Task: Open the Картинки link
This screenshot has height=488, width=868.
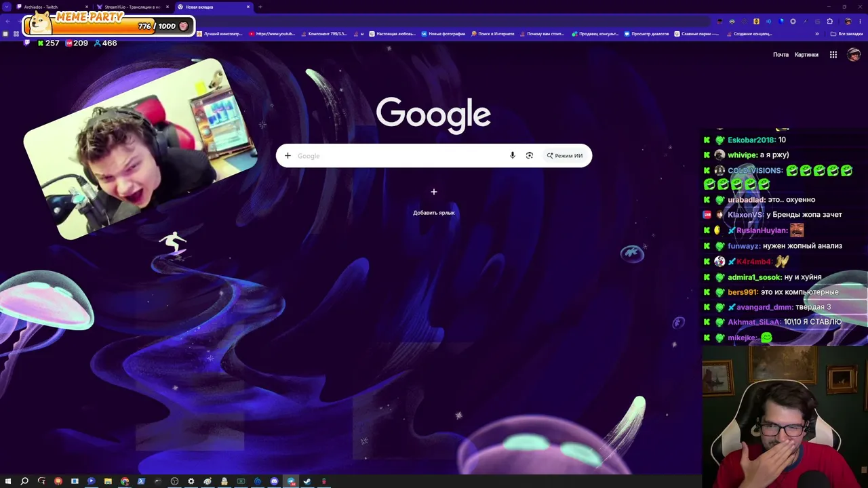Action: [x=806, y=55]
